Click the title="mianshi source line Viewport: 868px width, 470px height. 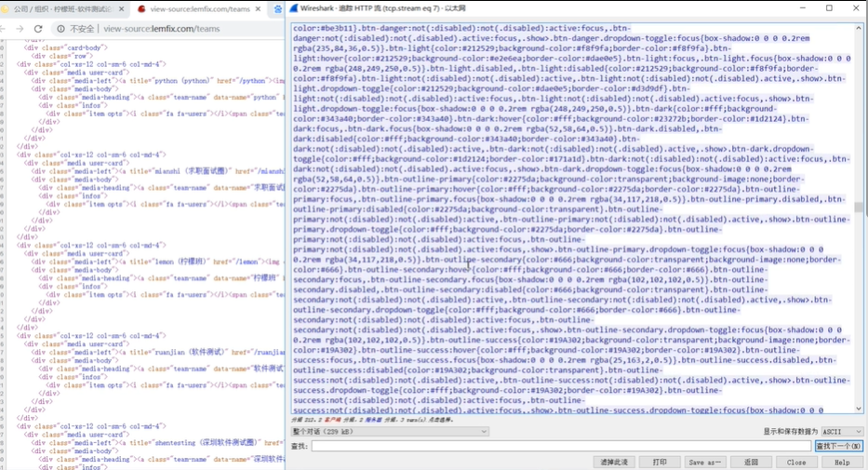tap(158, 171)
